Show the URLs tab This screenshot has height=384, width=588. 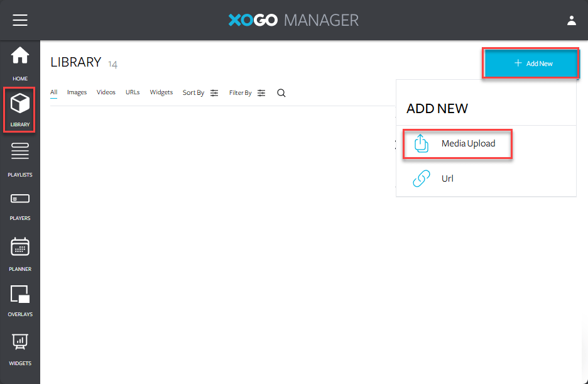coord(133,92)
